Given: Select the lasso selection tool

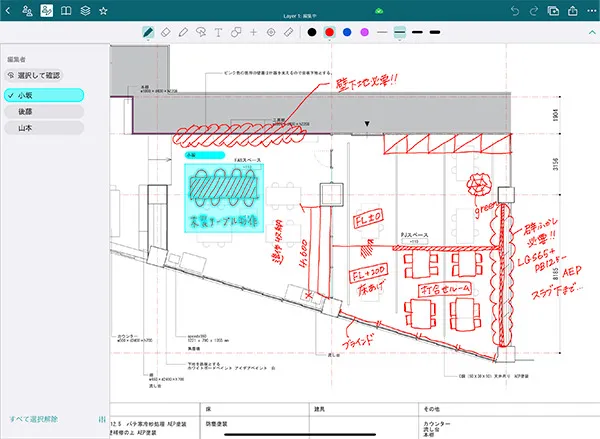Looking at the screenshot, I should [201, 33].
